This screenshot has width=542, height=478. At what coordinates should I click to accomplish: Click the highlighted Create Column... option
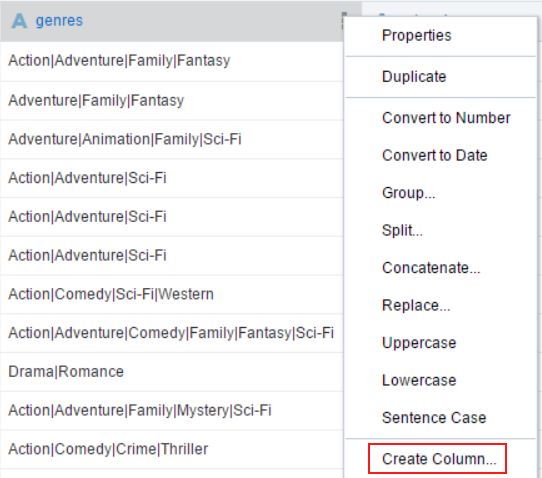pyautogui.click(x=438, y=459)
